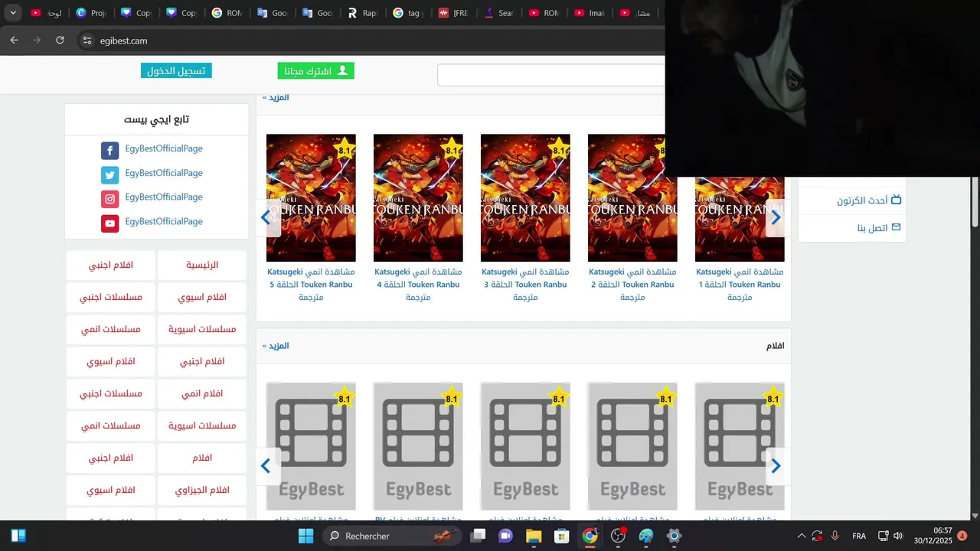This screenshot has width=980, height=551.
Task: Click EgyBestOfficialPage link next to Facebook icon
Action: [164, 148]
